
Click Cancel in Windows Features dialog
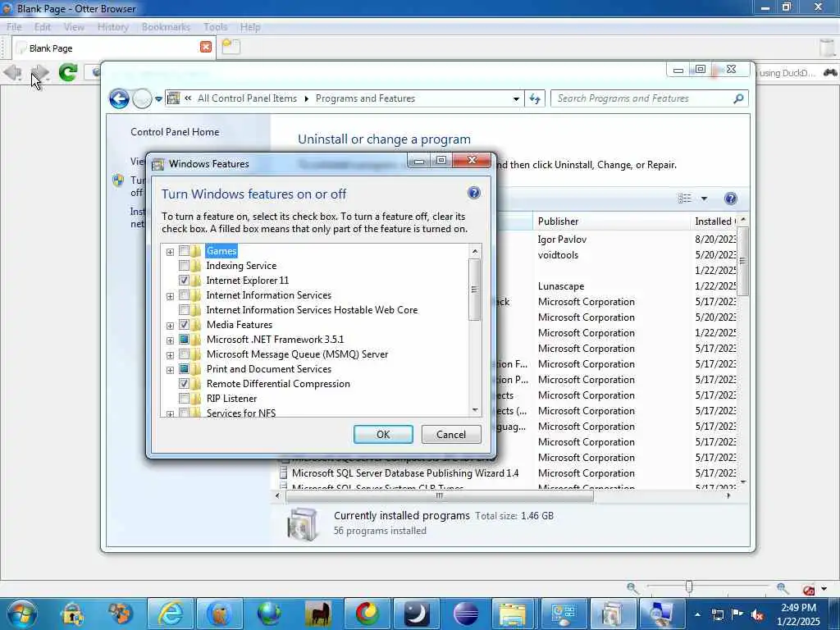[451, 435]
